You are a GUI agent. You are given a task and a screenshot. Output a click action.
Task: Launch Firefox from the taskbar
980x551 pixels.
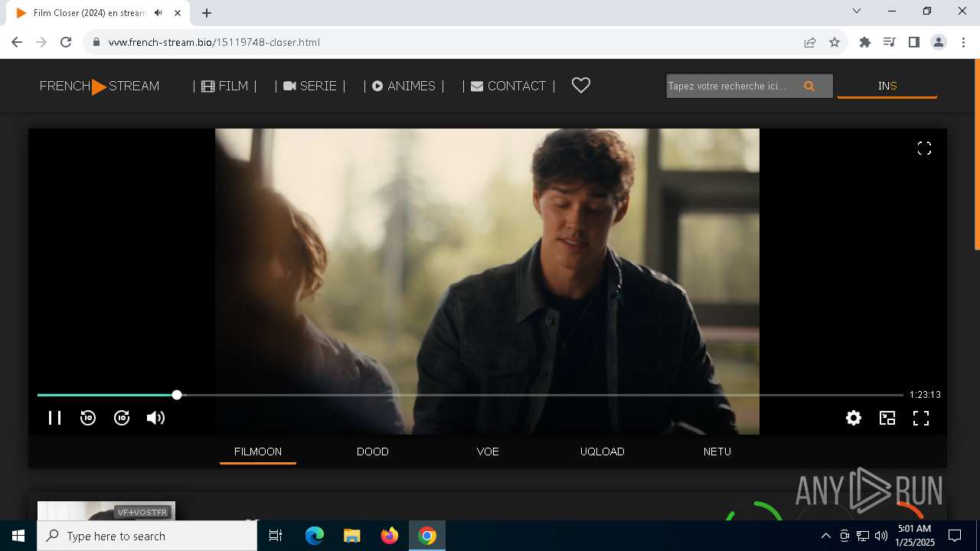coord(390,536)
